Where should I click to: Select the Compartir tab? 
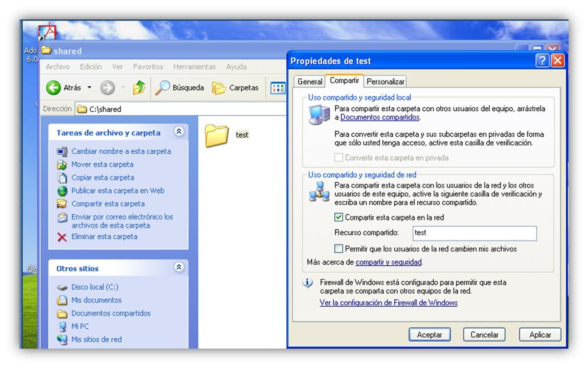point(344,80)
